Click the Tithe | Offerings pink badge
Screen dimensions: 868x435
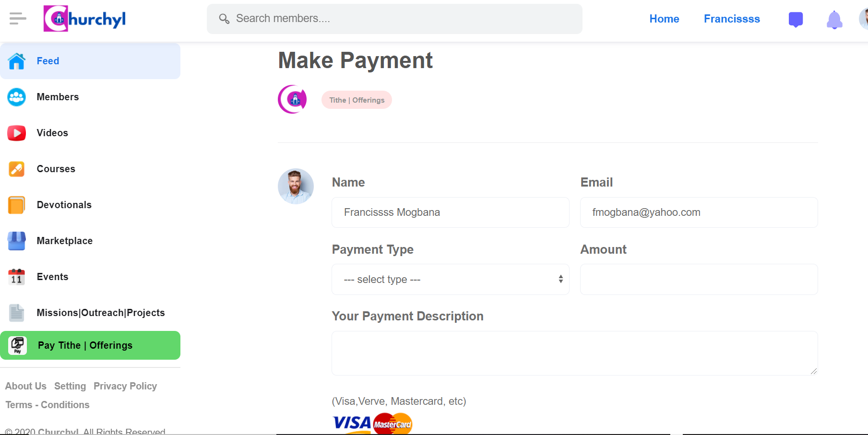coord(357,100)
